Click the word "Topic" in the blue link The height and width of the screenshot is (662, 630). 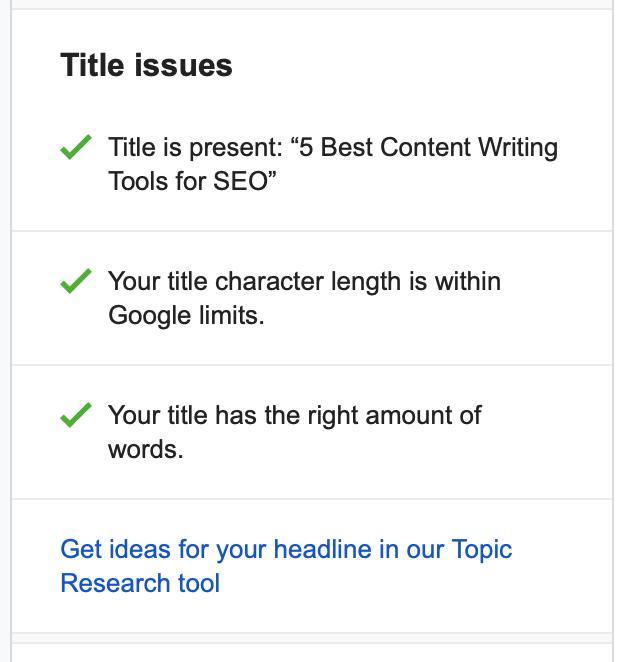pos(481,549)
